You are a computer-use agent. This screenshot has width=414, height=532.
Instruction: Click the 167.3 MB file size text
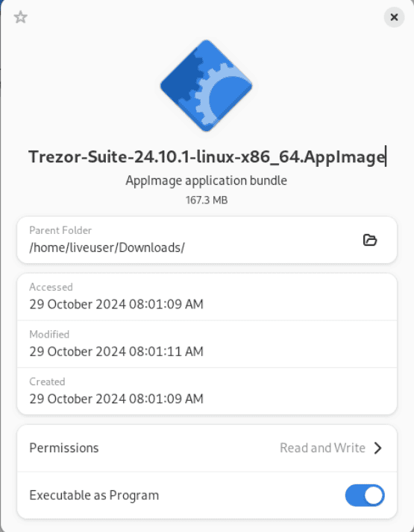pyautogui.click(x=207, y=200)
